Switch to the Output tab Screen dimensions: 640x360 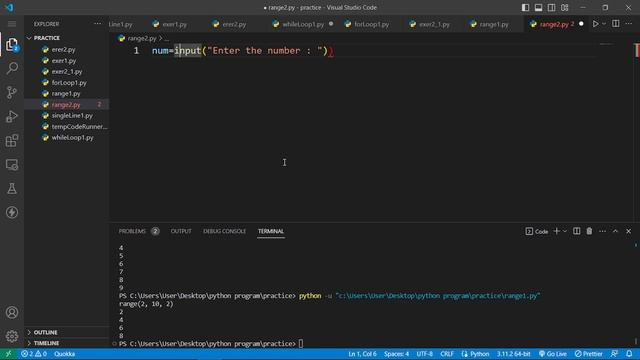(x=181, y=231)
